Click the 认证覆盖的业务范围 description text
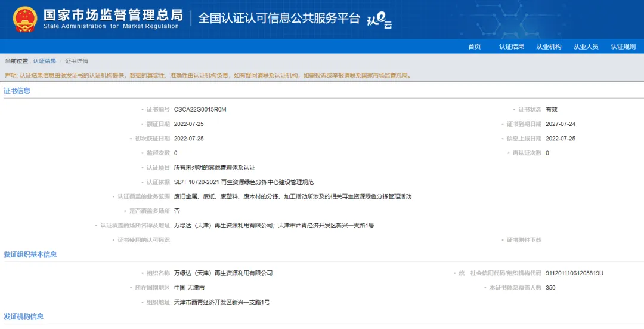This screenshot has width=644, height=329. click(x=293, y=196)
